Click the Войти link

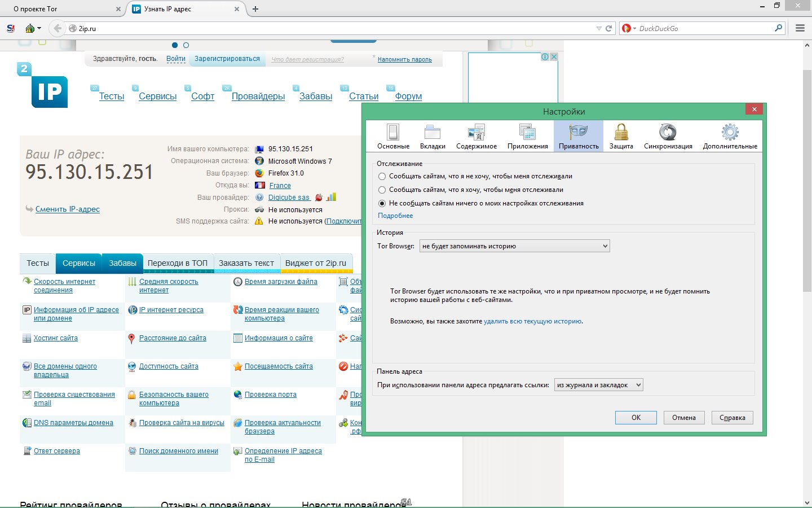[x=176, y=59]
